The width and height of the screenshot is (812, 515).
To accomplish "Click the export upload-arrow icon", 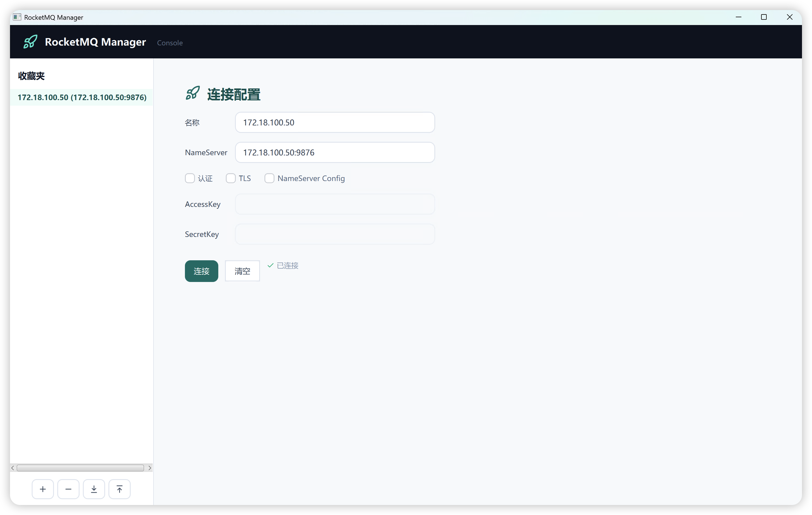I will coord(119,489).
